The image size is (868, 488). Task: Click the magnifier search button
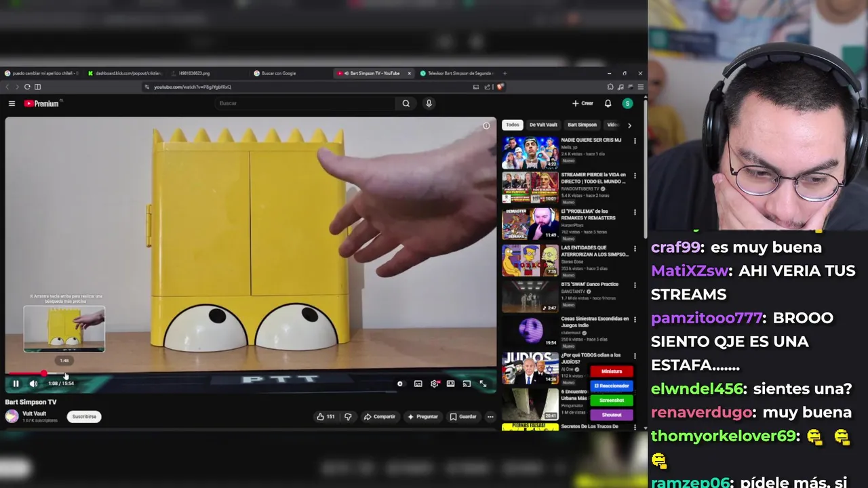(x=406, y=103)
